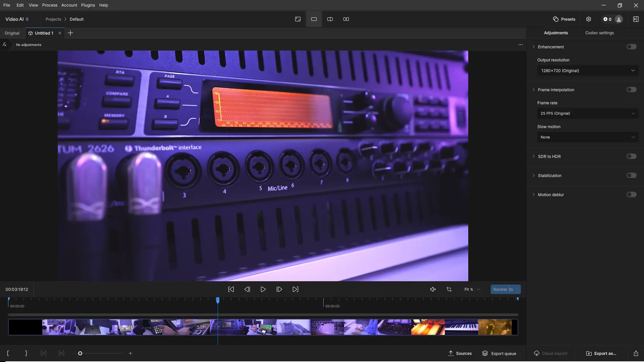Viewport: 644px width, 362px height.
Task: Open the Slow motion dropdown
Action: pos(588,137)
